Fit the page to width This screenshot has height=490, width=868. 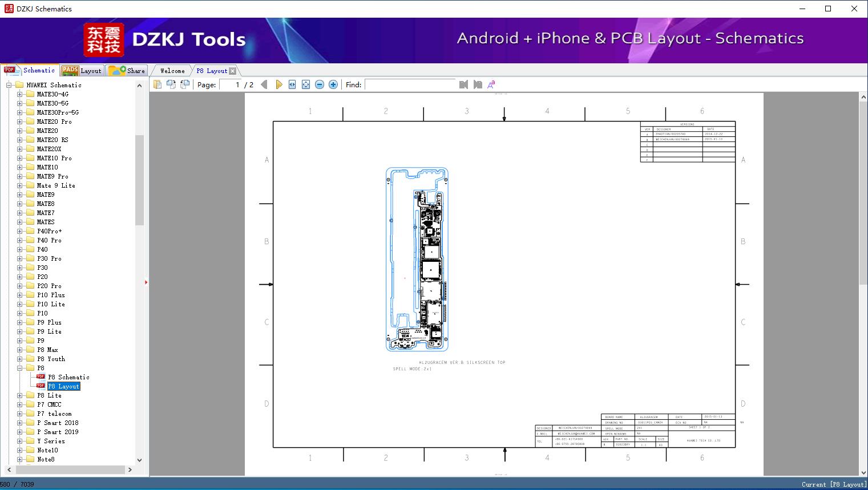tap(292, 84)
